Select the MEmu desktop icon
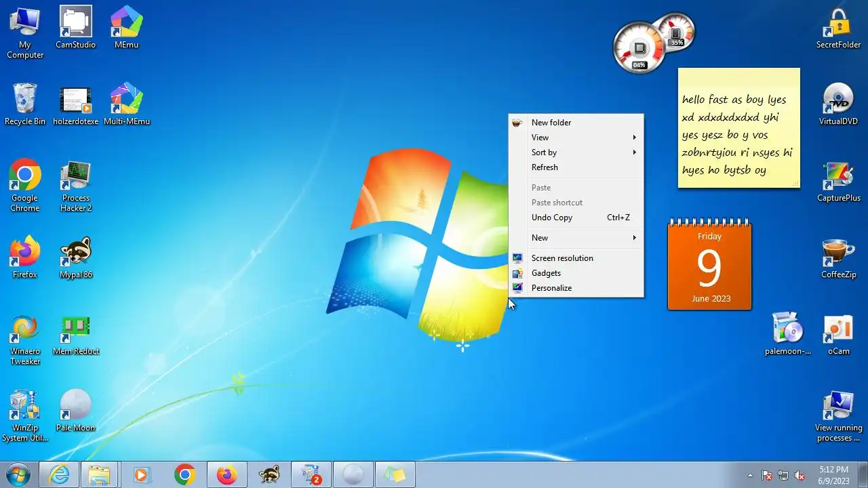The image size is (868, 488). coord(126,28)
